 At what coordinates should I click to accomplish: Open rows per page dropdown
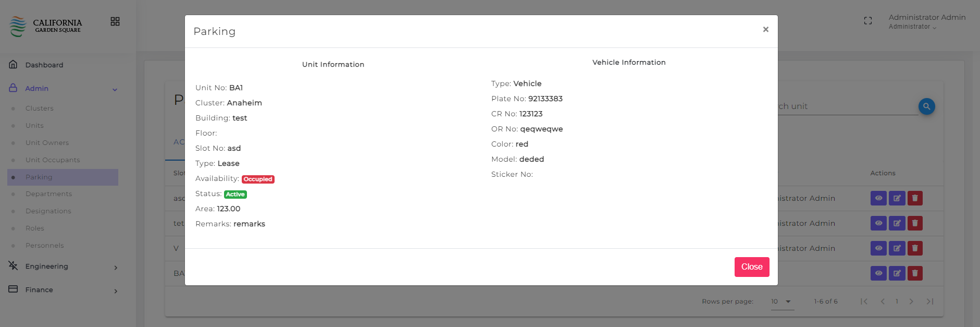coord(781,301)
